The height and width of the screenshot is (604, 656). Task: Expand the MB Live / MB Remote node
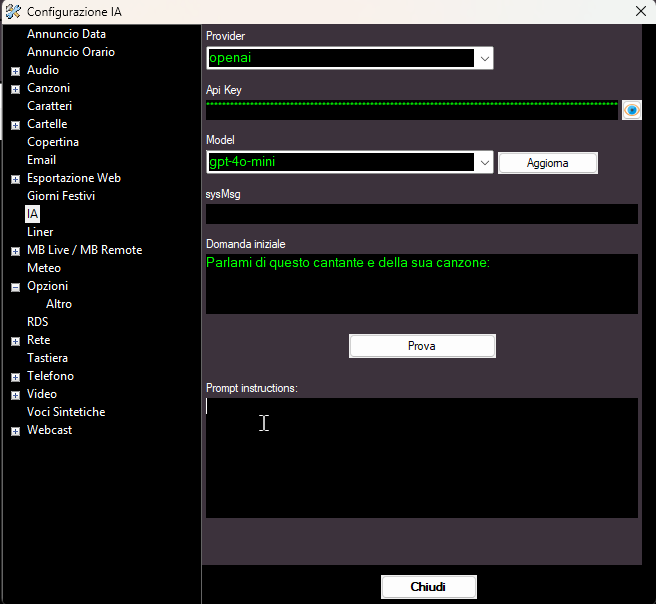pos(15,251)
